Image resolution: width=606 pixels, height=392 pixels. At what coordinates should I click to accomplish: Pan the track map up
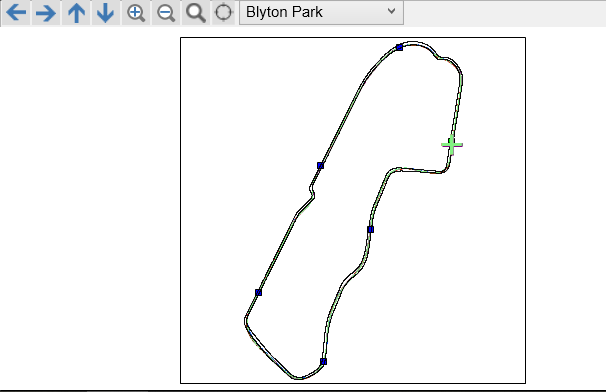coord(76,13)
